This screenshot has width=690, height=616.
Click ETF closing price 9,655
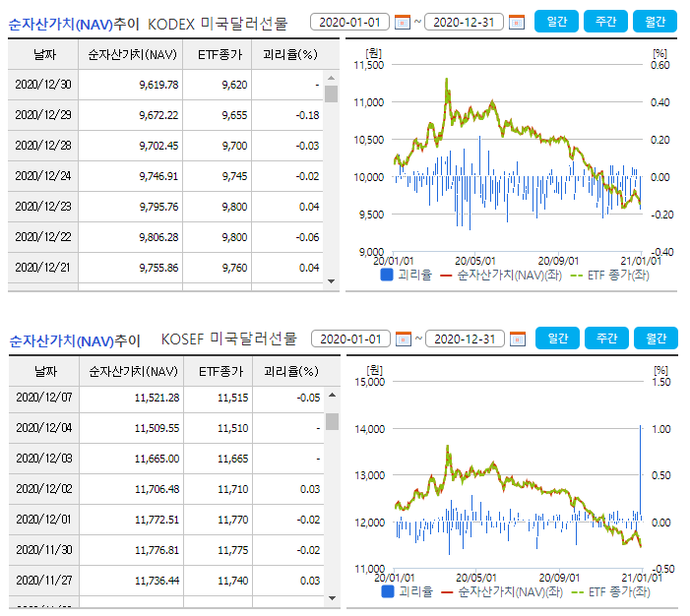(x=234, y=115)
